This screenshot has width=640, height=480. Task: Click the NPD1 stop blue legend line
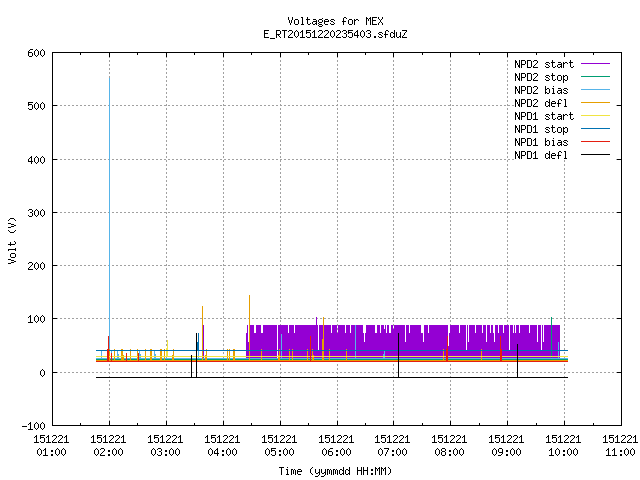pos(595,129)
